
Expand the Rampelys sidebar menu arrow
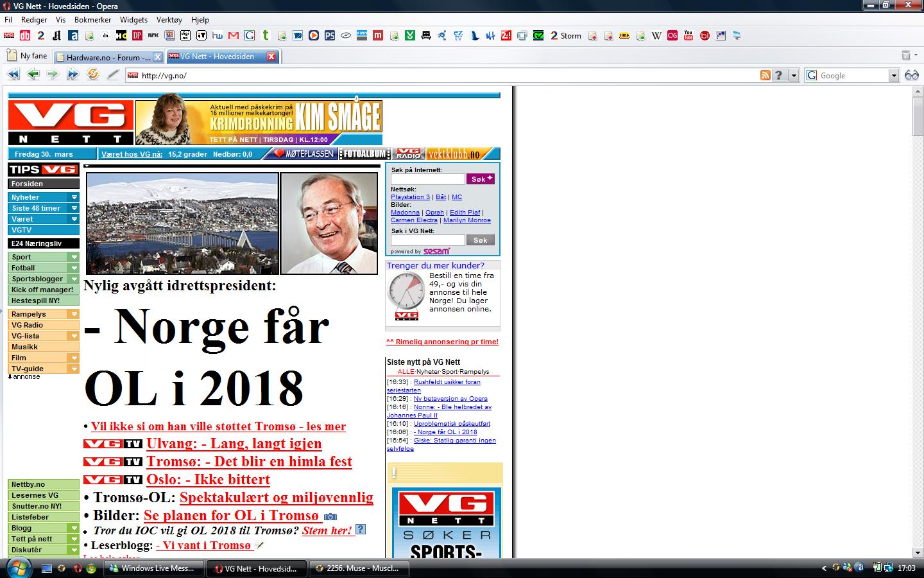pyautogui.click(x=74, y=314)
